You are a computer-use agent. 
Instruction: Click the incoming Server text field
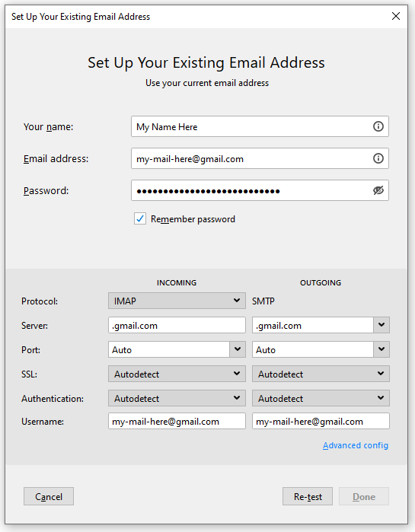click(177, 325)
